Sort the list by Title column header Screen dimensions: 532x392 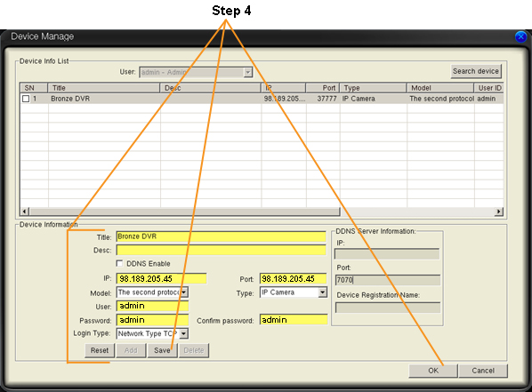coord(104,88)
